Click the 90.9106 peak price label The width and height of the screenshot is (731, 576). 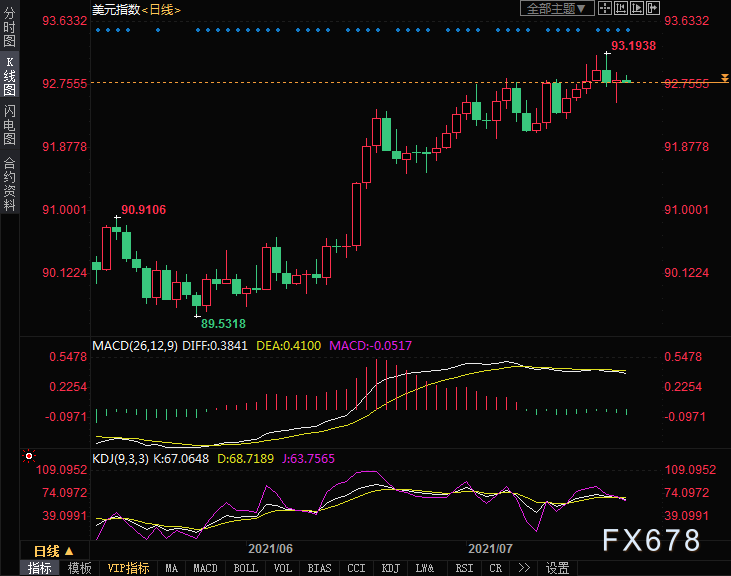144,210
